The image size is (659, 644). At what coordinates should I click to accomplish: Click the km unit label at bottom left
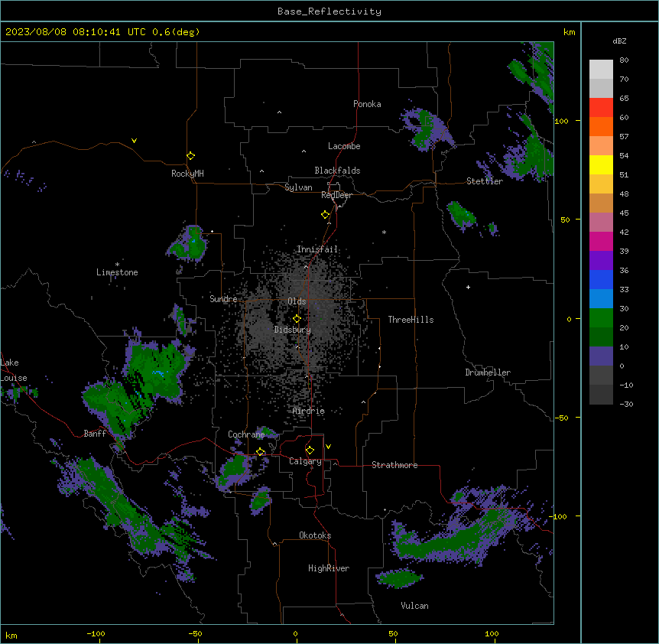(x=11, y=635)
